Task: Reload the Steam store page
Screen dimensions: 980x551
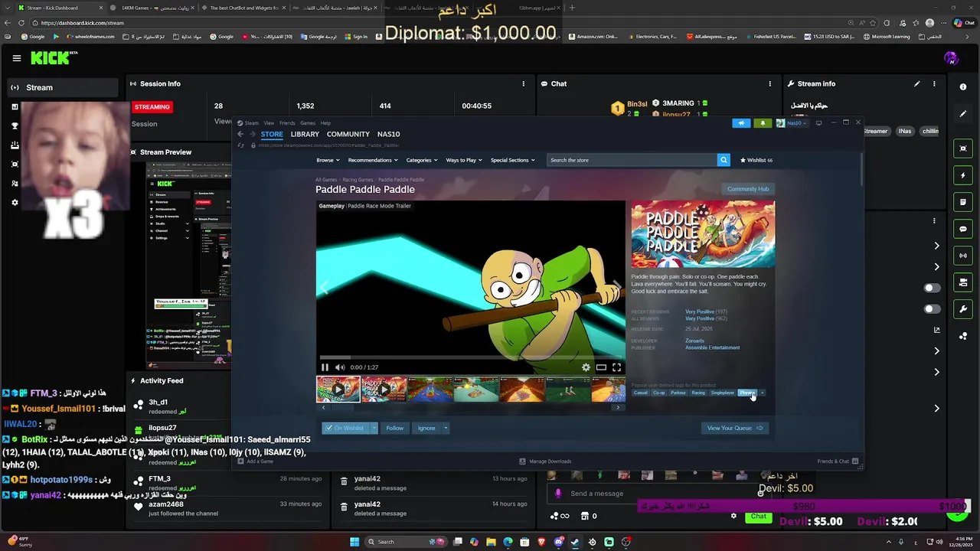Action: (241, 145)
